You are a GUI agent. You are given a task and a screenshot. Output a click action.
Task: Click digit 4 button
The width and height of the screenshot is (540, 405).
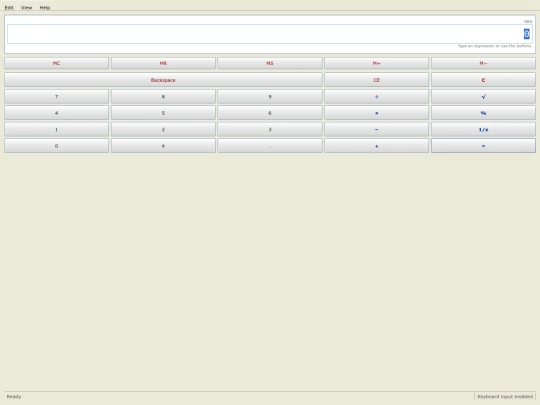56,113
